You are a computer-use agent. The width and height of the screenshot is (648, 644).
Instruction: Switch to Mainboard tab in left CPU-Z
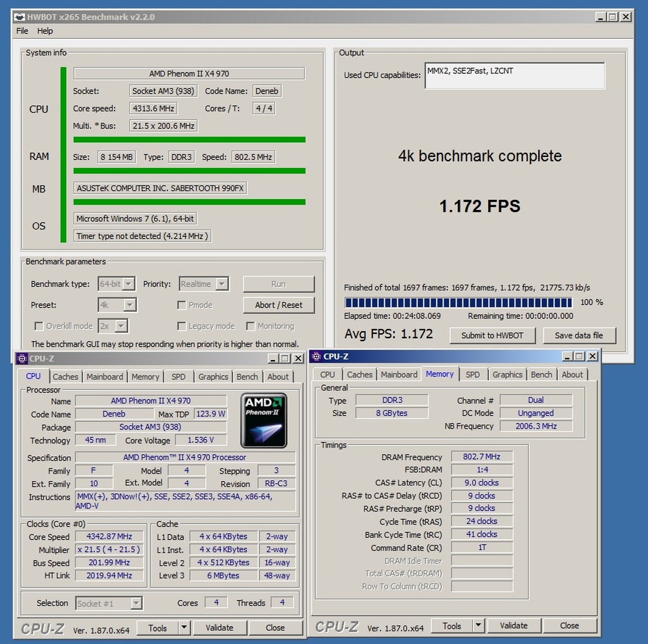point(104,377)
